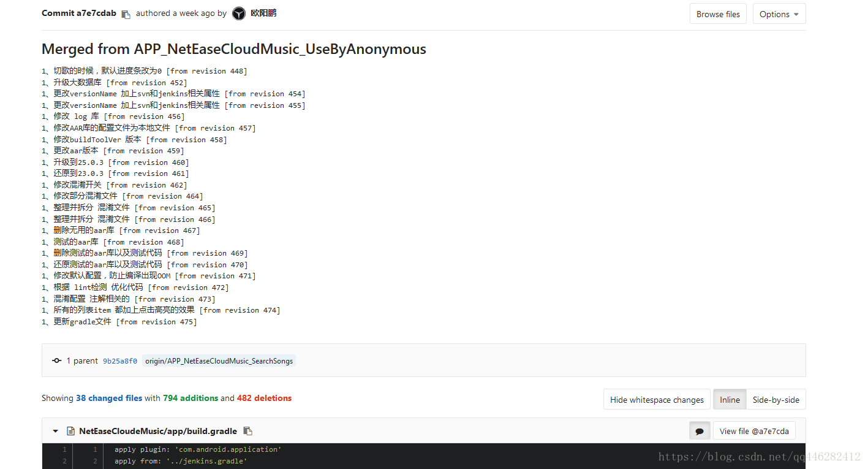Click the commit message line for revision 467
Screen dimensions: 868x469
click(121, 231)
